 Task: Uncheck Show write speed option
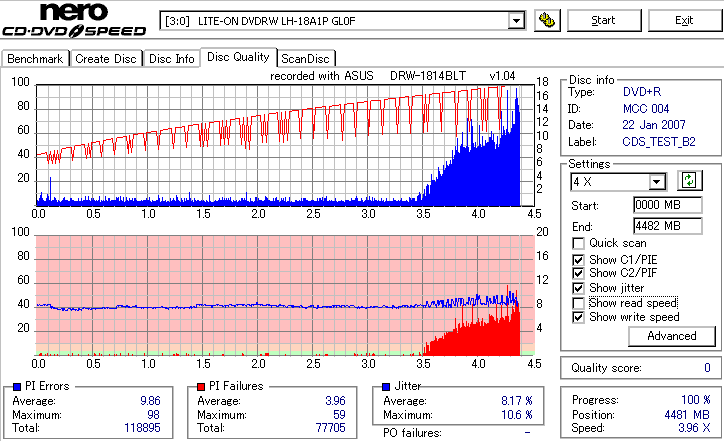point(578,317)
